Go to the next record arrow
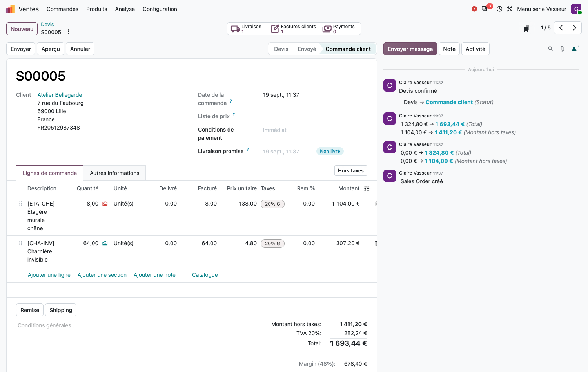The width and height of the screenshot is (588, 372). click(575, 28)
